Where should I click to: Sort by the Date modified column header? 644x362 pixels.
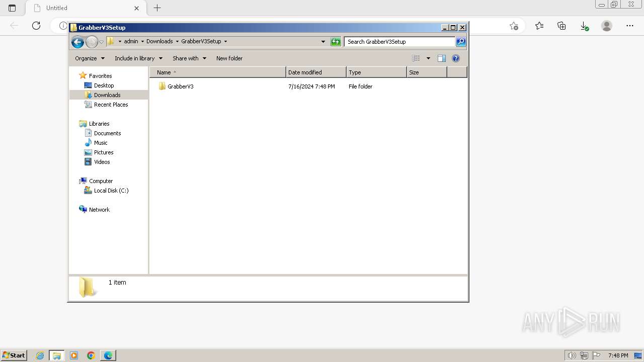(x=316, y=72)
